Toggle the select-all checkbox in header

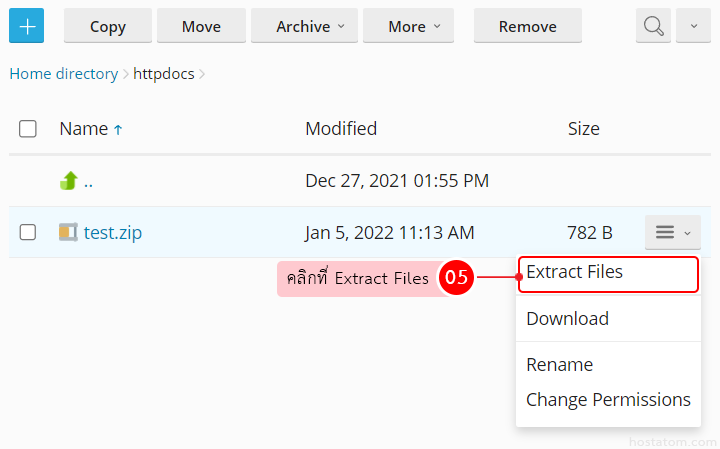pos(28,129)
